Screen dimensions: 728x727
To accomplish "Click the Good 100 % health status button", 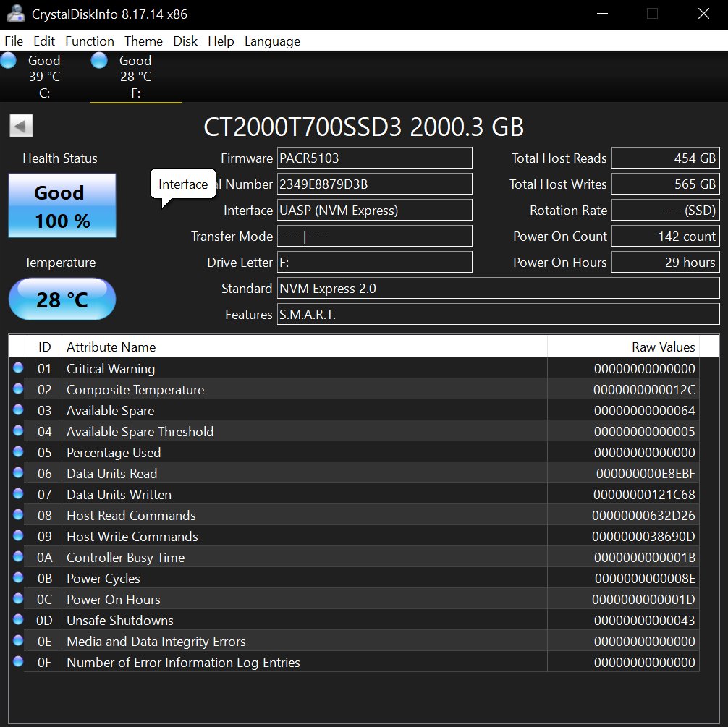I will coord(62,206).
